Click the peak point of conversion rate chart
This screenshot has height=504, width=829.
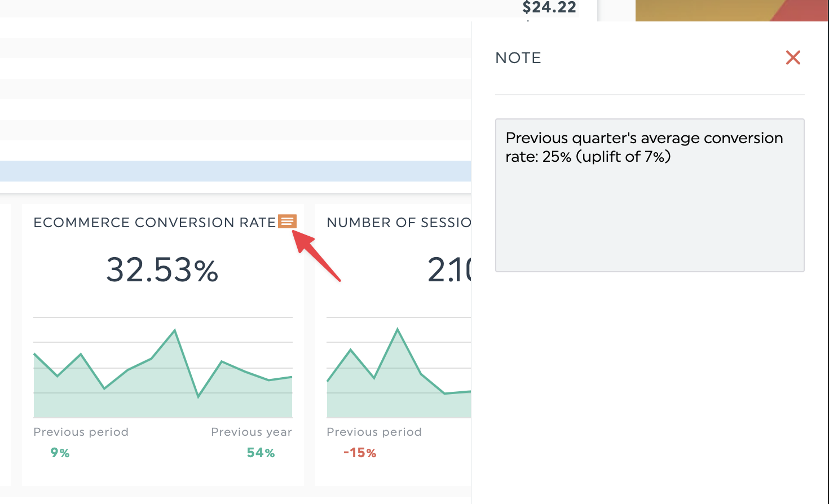[175, 330]
